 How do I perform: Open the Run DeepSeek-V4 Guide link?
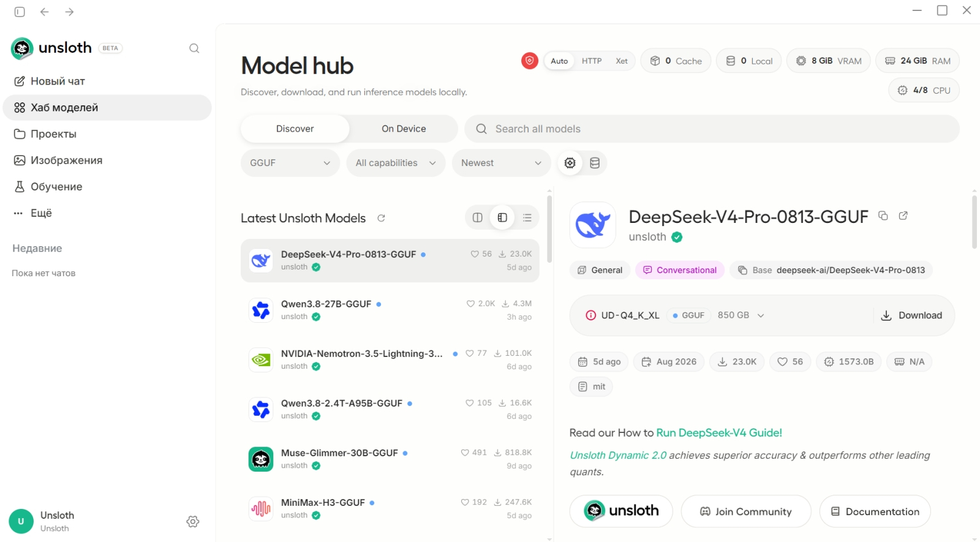pos(719,433)
